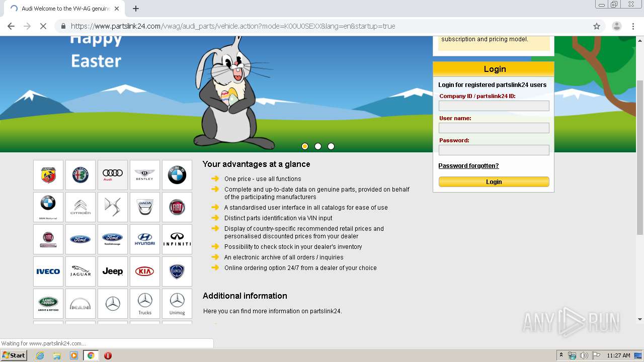Open the volume control in tray

pos(584,355)
